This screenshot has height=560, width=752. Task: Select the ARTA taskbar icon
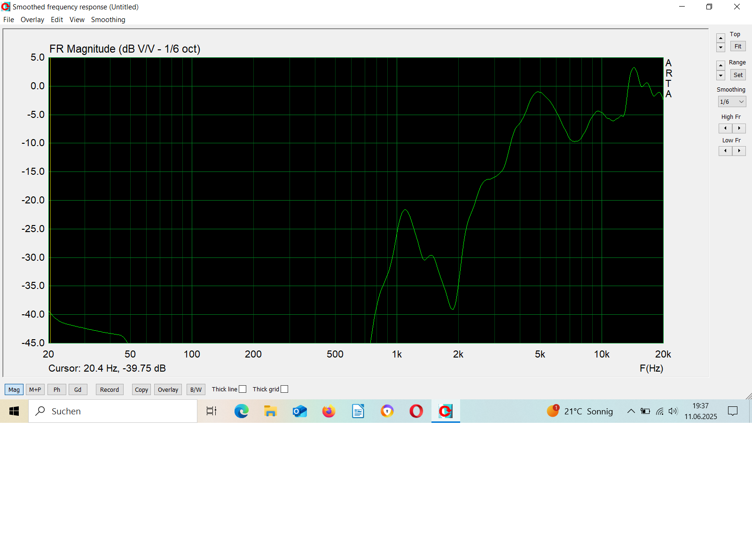point(446,411)
